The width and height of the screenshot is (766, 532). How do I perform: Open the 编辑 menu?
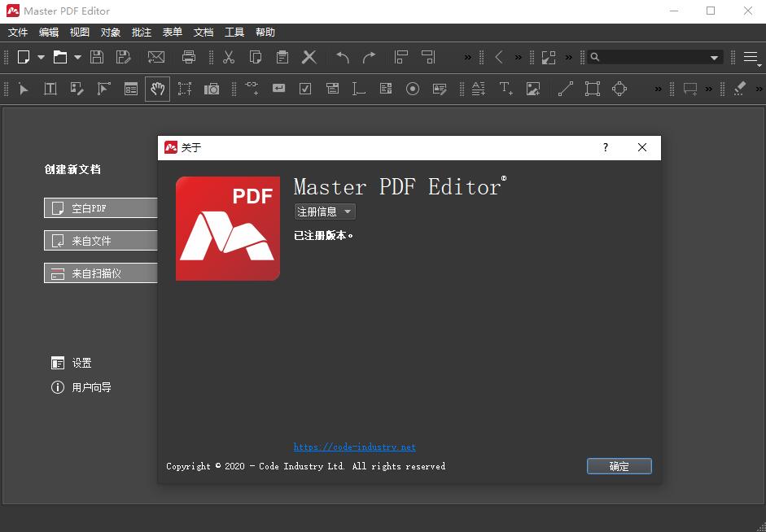(49, 33)
